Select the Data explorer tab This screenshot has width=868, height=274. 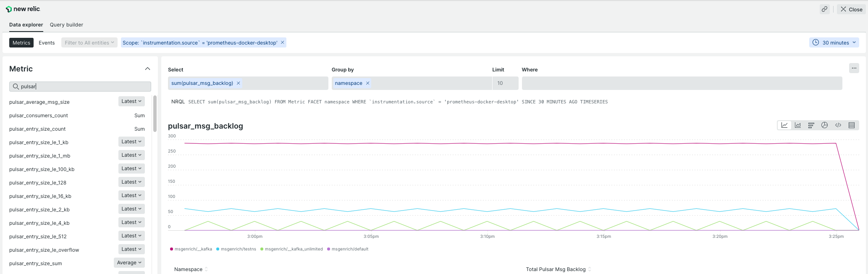[x=26, y=25]
